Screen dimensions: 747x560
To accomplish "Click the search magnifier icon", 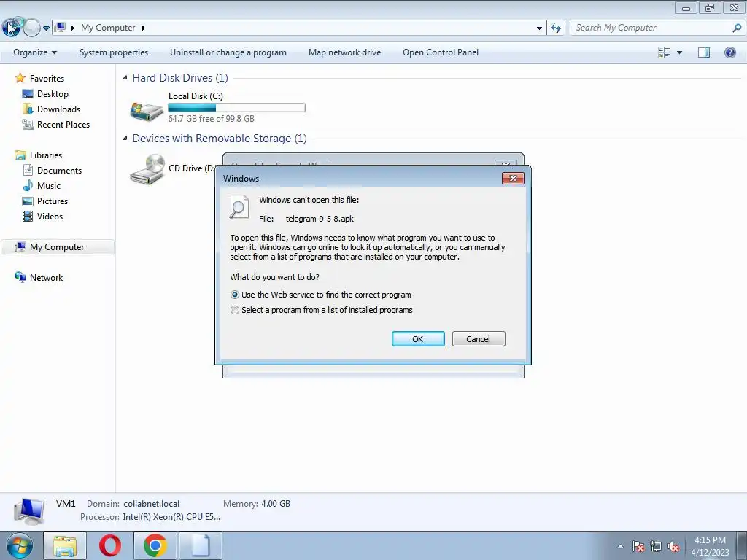I will [x=737, y=28].
